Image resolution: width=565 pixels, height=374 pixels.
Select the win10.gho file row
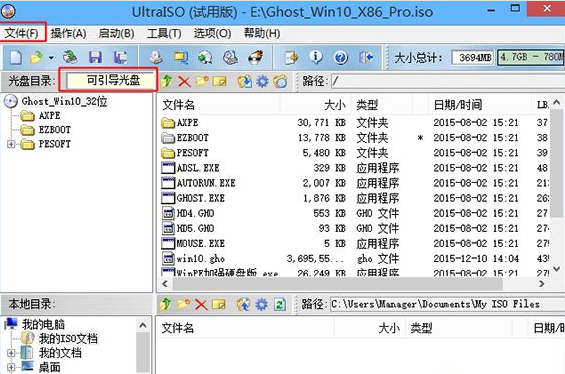pos(355,258)
